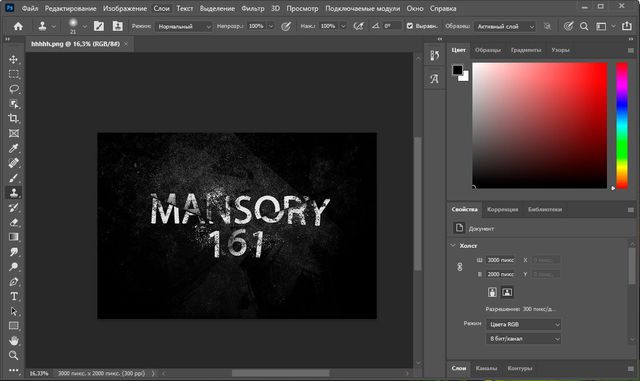Switch to the Каналы tab

pyautogui.click(x=486, y=368)
